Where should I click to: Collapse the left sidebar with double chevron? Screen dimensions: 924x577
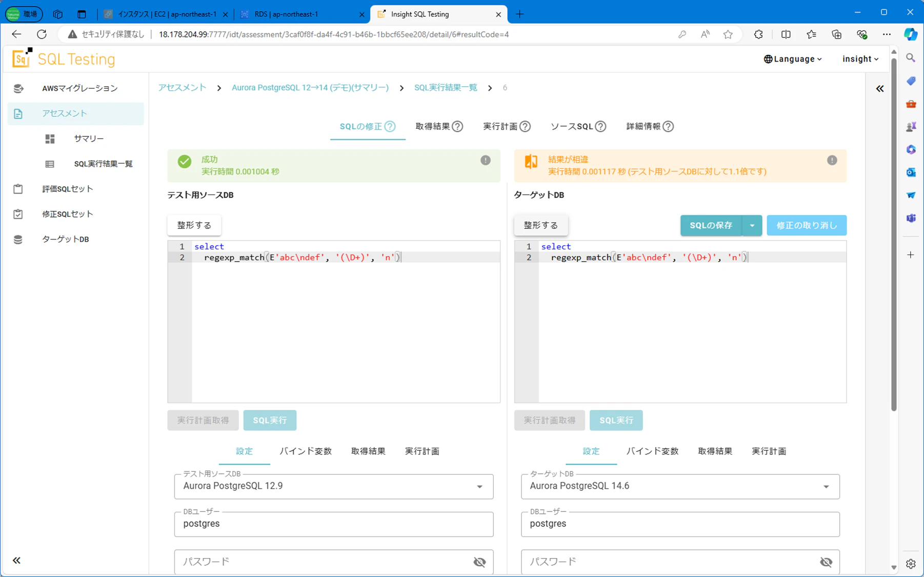click(x=16, y=560)
